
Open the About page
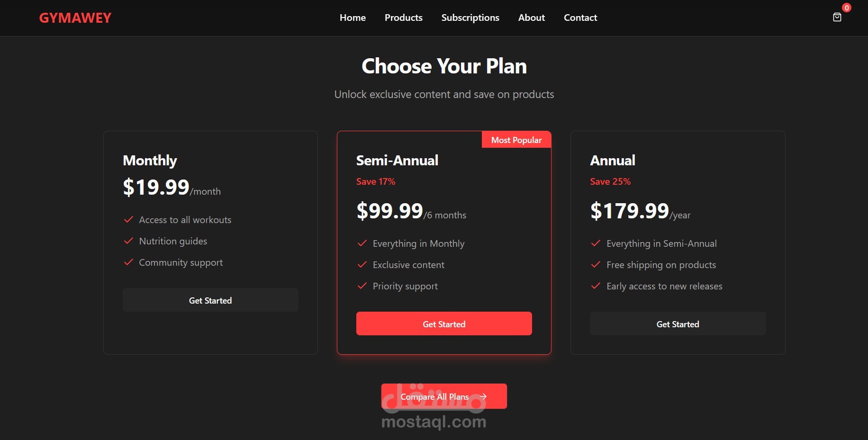click(531, 18)
